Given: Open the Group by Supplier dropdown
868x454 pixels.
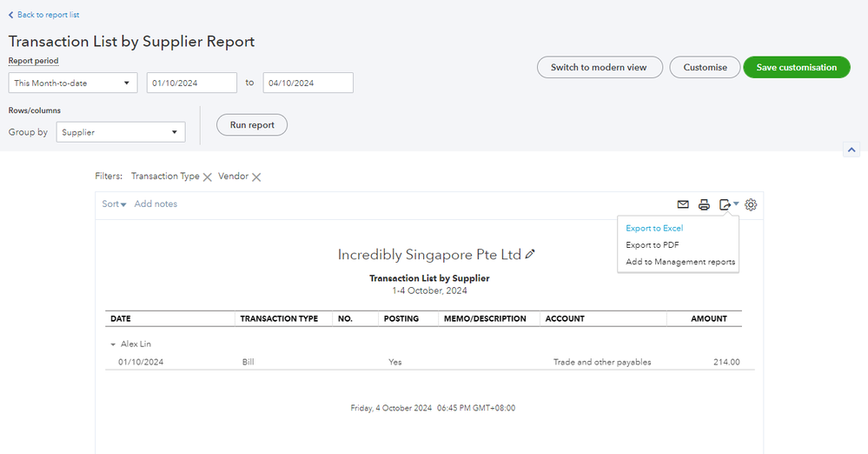Looking at the screenshot, I should click(120, 132).
